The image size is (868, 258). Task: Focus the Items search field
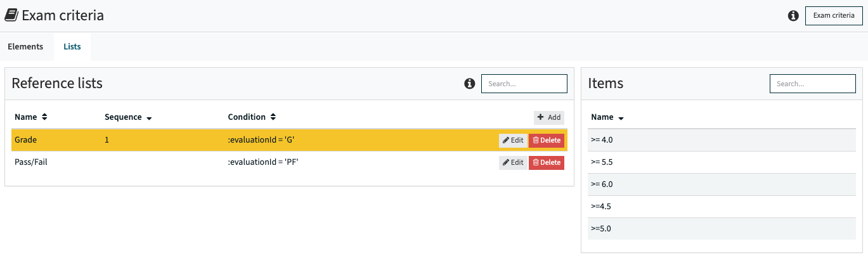(x=813, y=84)
